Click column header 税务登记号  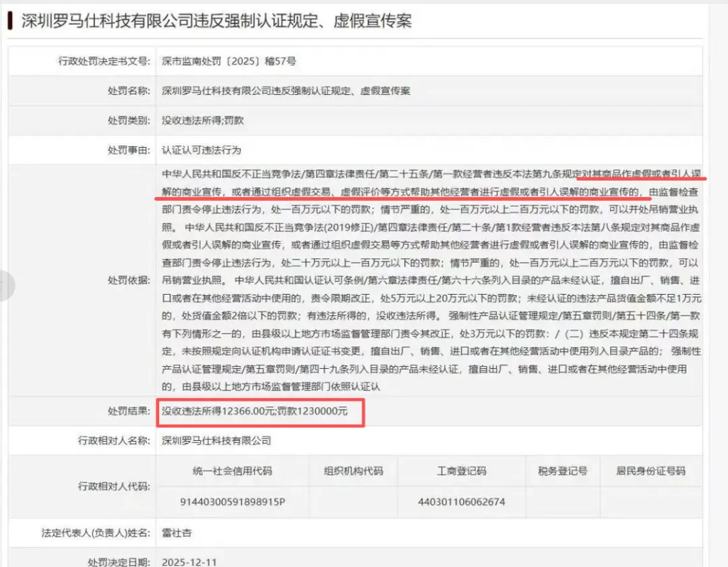(x=563, y=471)
